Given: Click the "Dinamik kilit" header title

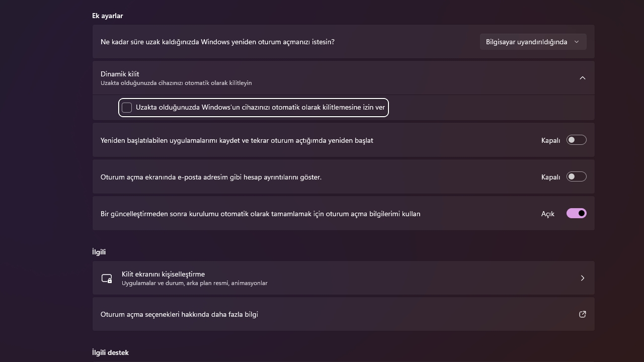Looking at the screenshot, I should point(120,74).
